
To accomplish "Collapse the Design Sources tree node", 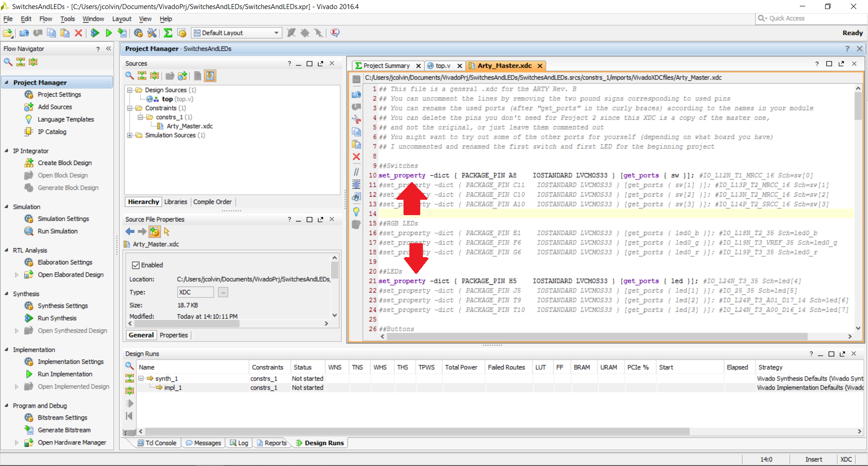I will (x=130, y=90).
